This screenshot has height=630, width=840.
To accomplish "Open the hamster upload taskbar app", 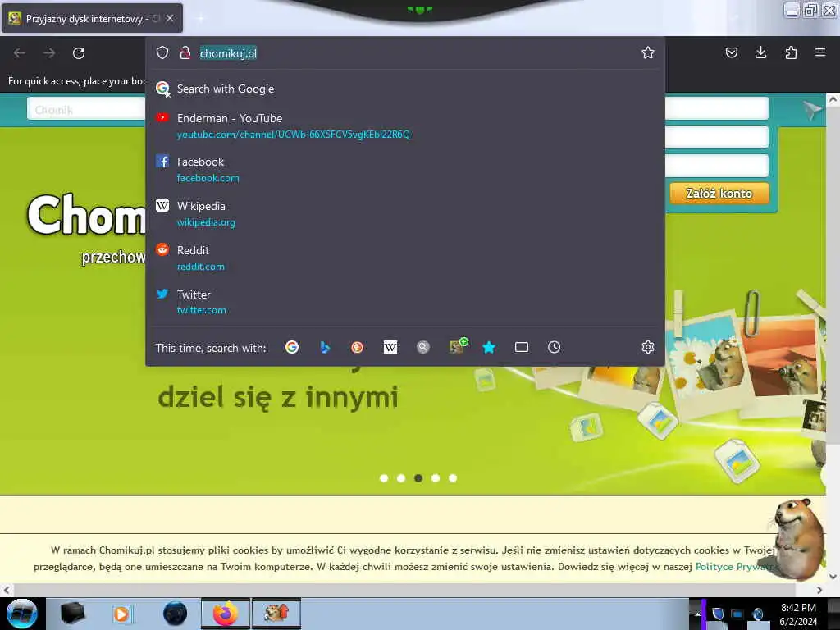I will click(276, 614).
